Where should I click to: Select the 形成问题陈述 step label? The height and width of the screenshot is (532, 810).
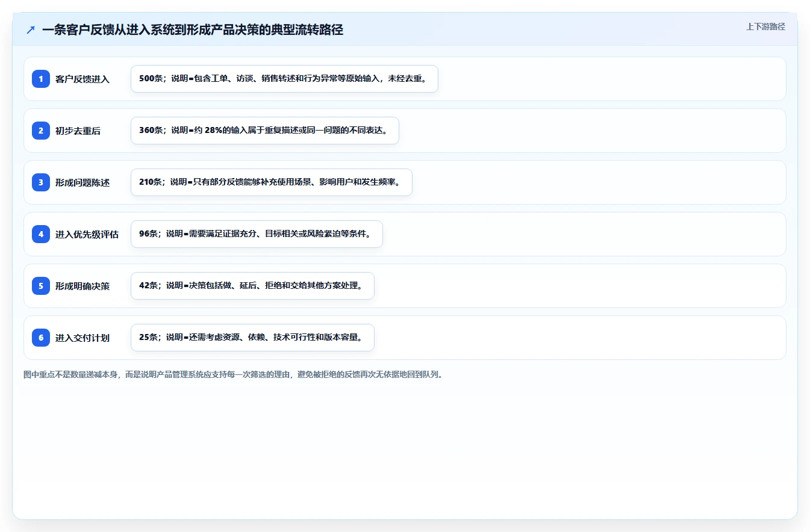[x=83, y=182]
